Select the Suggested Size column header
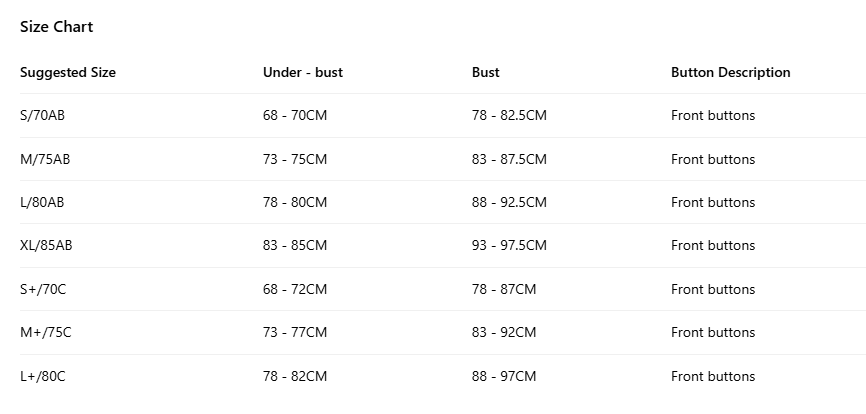Screen dimensions: 866x414 (x=68, y=72)
